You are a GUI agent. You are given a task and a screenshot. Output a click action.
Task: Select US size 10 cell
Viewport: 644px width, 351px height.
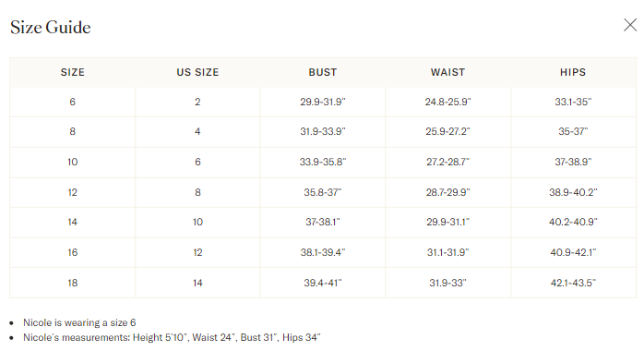197,223
